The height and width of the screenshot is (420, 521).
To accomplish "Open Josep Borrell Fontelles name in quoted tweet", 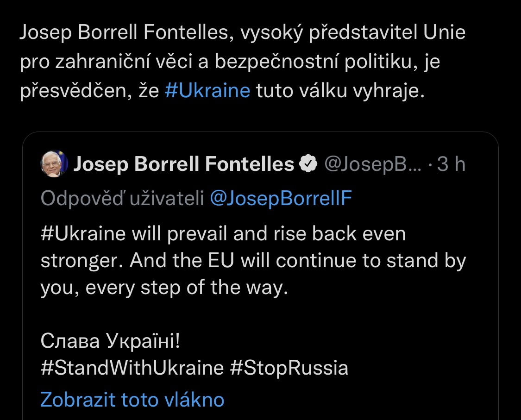I will [184, 164].
